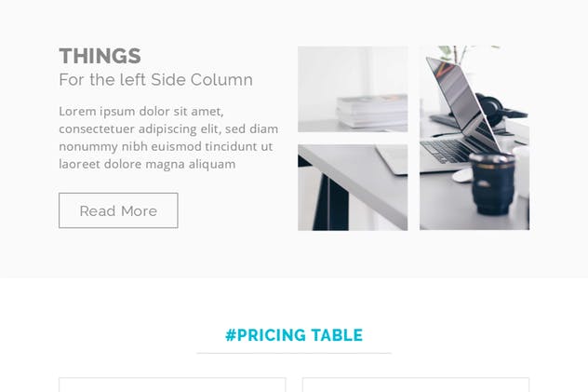Open the stacked magazines image tile

353,89
